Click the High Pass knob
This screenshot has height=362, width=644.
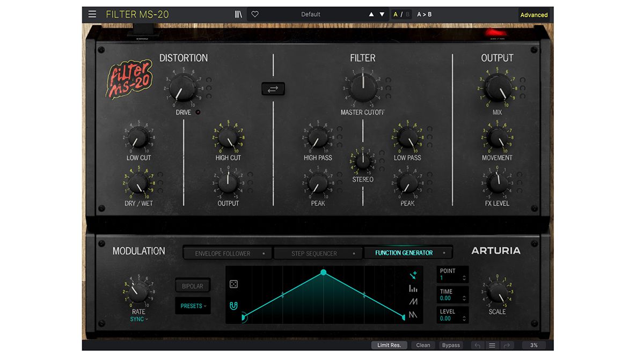tap(318, 137)
